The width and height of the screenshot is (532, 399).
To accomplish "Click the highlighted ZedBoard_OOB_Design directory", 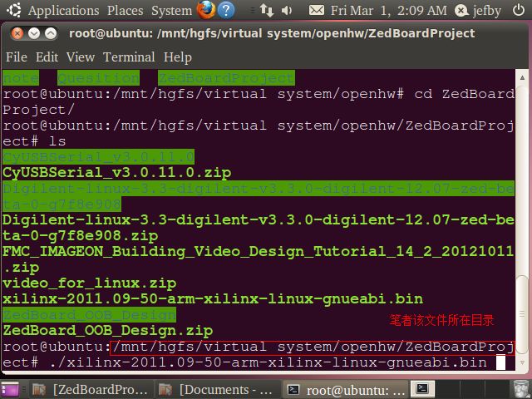I will (x=89, y=314).
